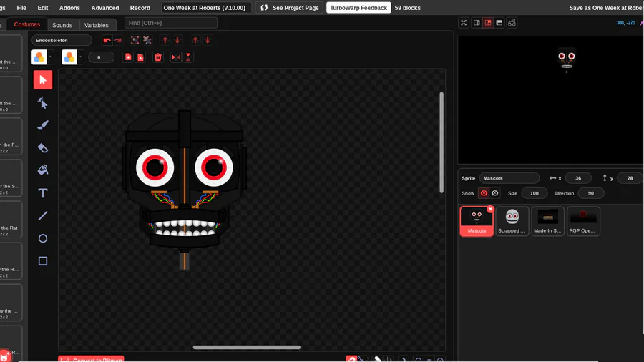Click the sprite x position field
This screenshot has height=362, width=644.
(x=578, y=178)
